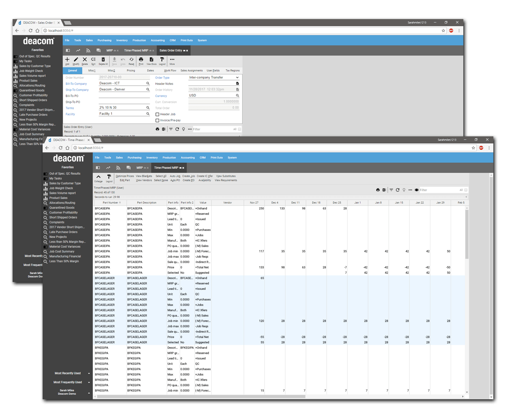Open Header Notes document icon
This screenshot has width=510, height=420.
237,84
